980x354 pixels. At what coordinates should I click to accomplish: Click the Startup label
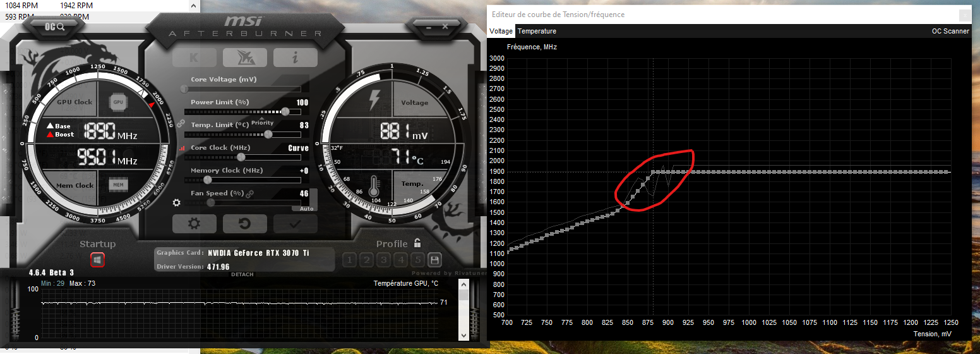[97, 244]
